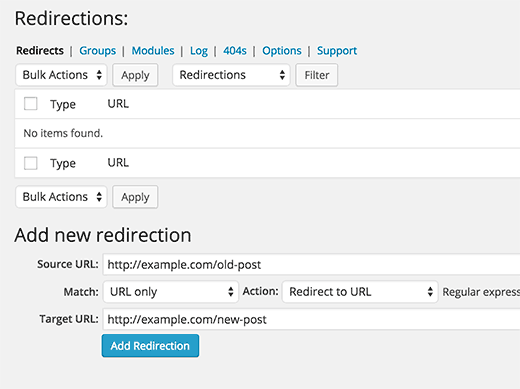Click the top Apply button
520x389 pixels.
135,75
